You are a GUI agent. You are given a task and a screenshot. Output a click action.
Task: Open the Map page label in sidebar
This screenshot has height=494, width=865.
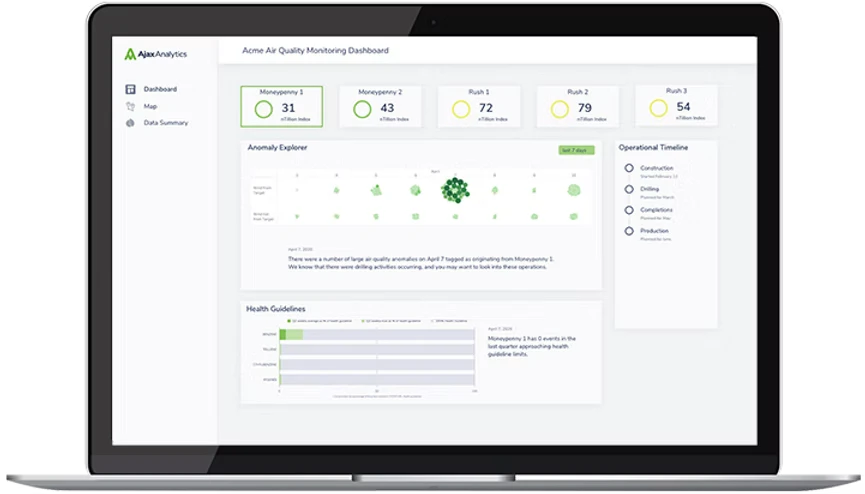[x=150, y=106]
